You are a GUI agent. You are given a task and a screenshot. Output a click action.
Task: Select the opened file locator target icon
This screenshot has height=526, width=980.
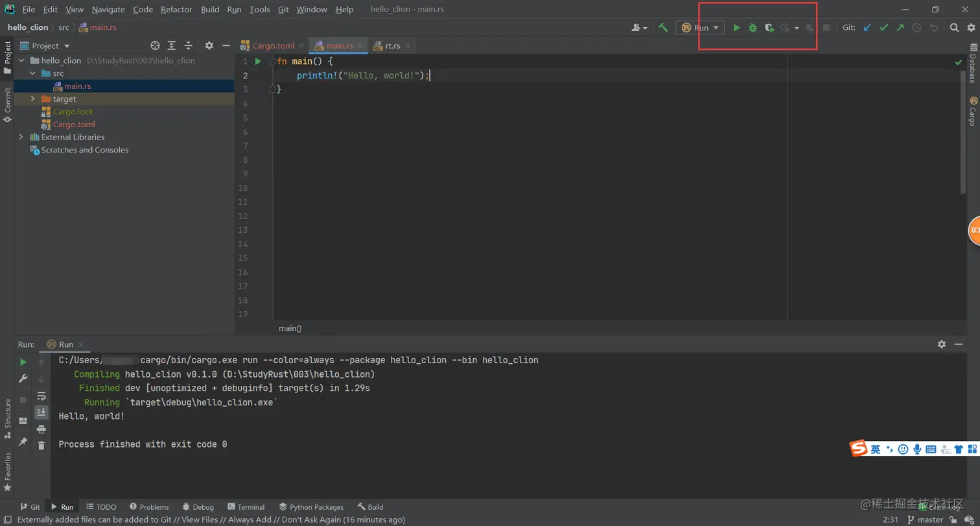click(x=155, y=45)
